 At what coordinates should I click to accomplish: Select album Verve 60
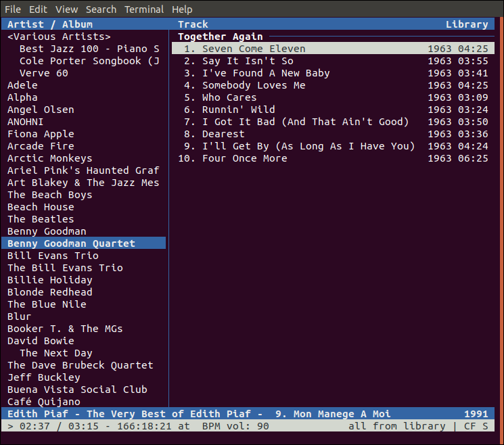[44, 73]
